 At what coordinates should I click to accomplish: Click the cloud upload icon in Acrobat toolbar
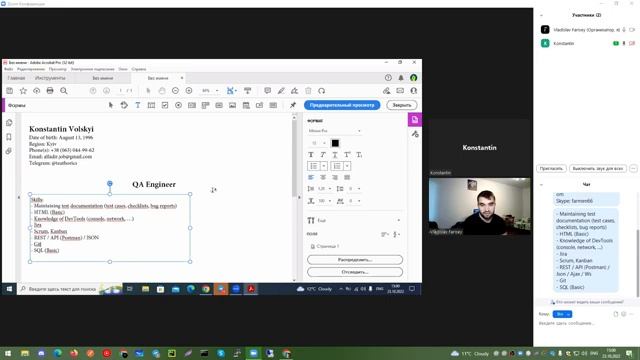click(37, 91)
